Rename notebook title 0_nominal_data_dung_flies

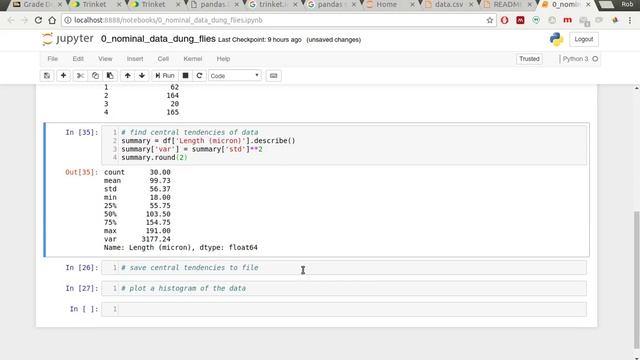point(158,39)
